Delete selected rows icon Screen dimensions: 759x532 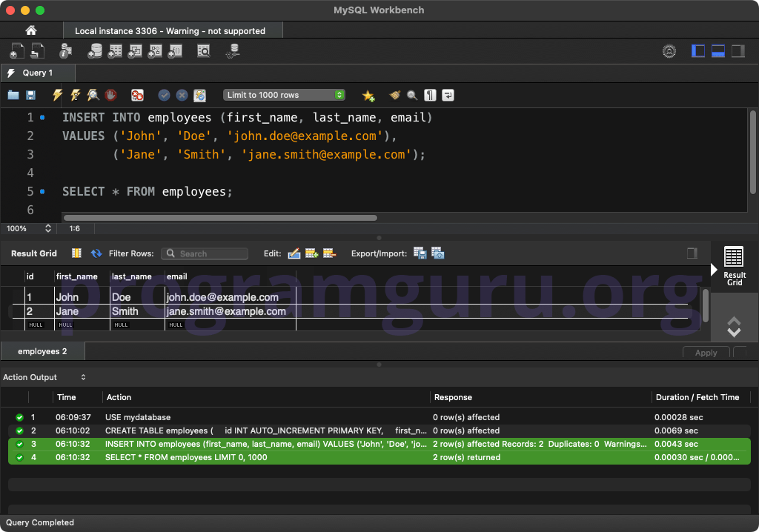(329, 253)
